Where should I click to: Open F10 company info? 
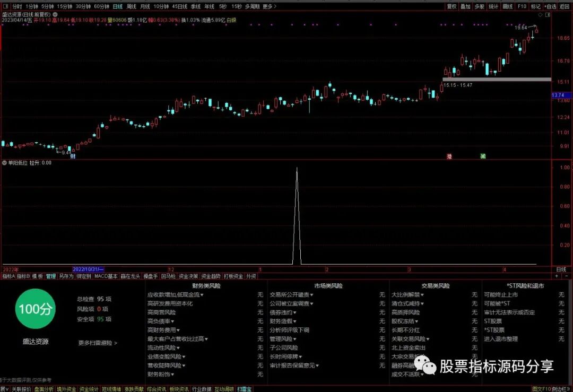(522, 6)
